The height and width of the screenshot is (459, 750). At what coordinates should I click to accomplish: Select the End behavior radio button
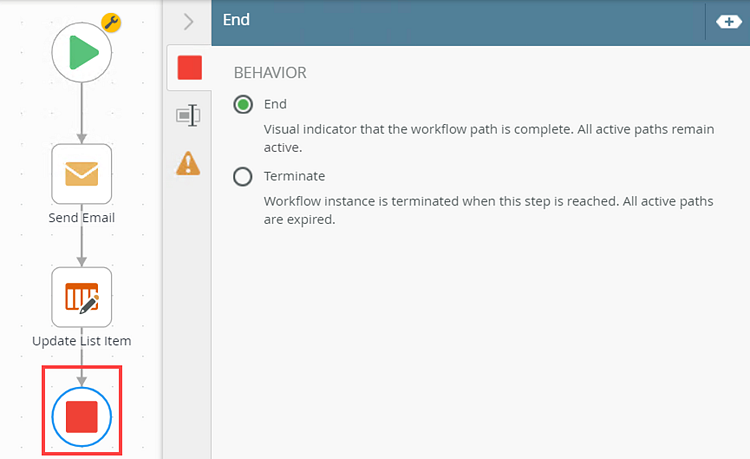pyautogui.click(x=243, y=104)
